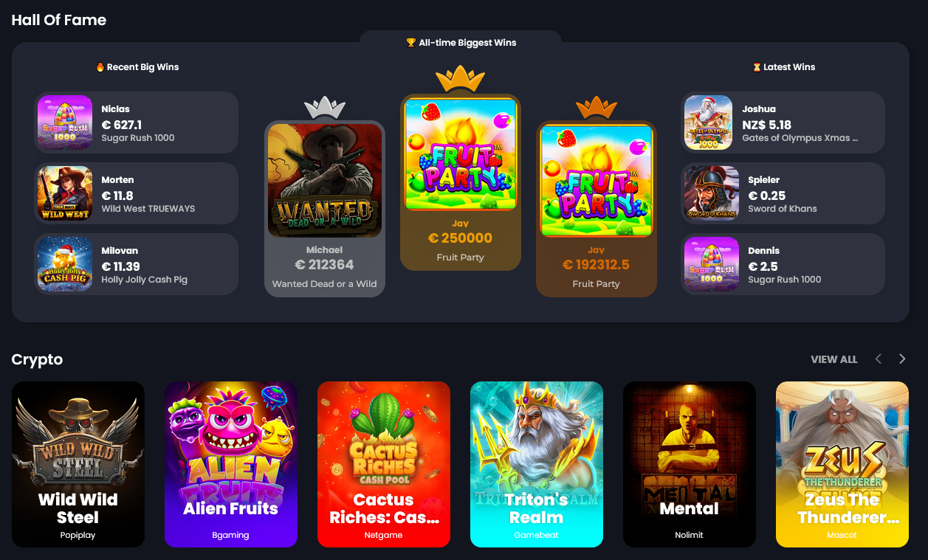Switch to All-time Biggest Wins tab
The width and height of the screenshot is (928, 560).
(x=461, y=43)
